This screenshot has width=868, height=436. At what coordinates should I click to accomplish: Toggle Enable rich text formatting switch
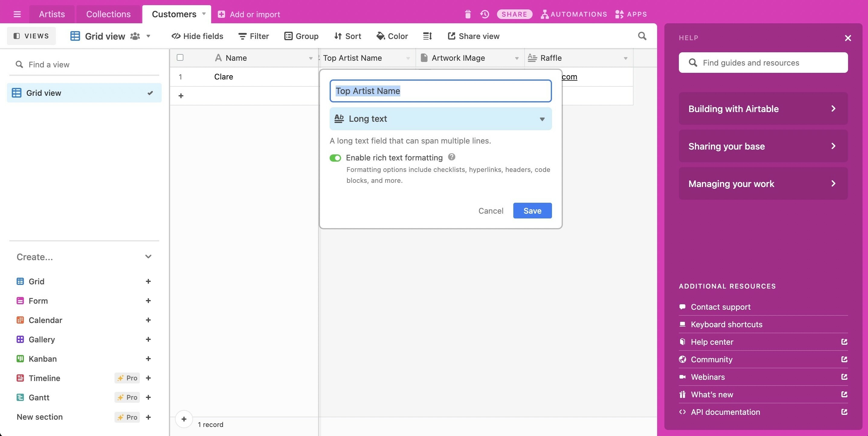335,158
